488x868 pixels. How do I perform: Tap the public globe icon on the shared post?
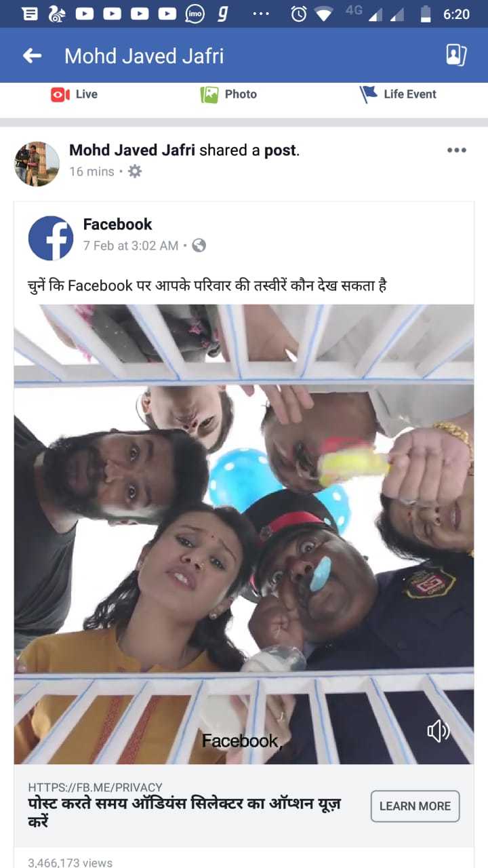(199, 245)
